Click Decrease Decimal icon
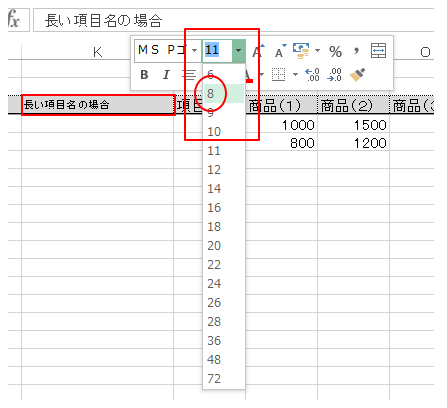This screenshot has height=408, width=447. (334, 75)
